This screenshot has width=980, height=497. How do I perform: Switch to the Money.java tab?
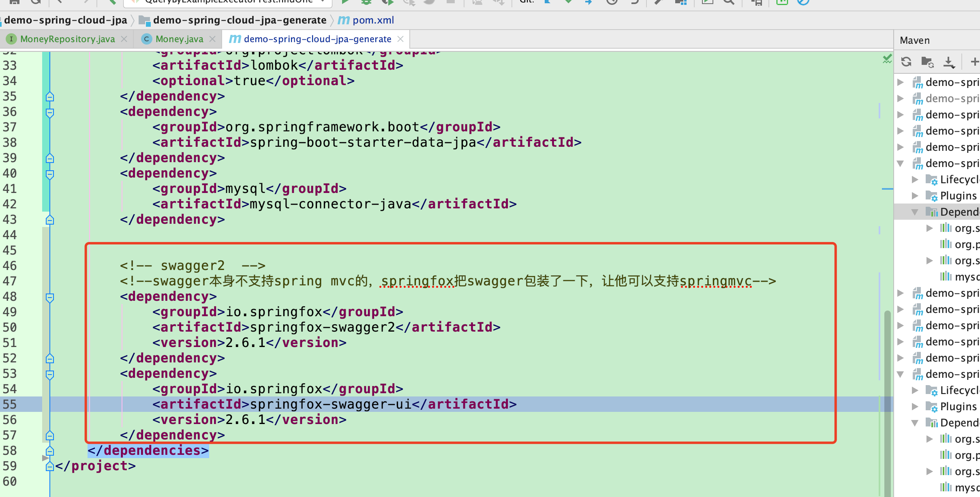click(178, 39)
